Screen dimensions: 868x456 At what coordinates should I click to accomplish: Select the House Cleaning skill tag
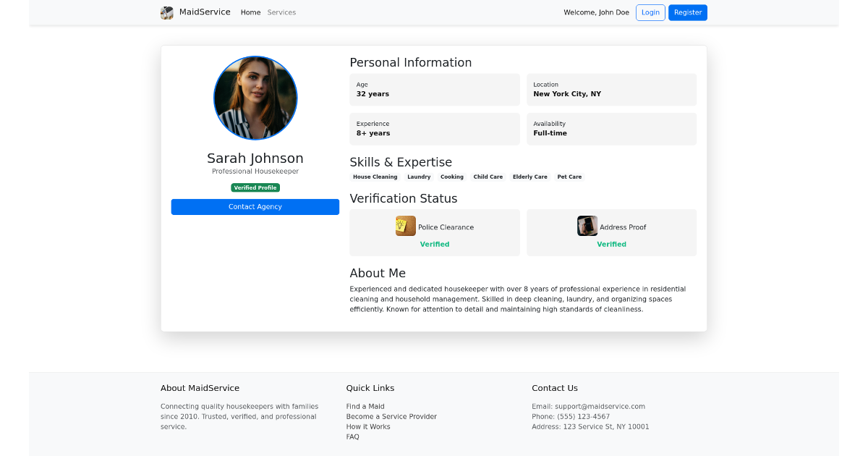tap(375, 177)
